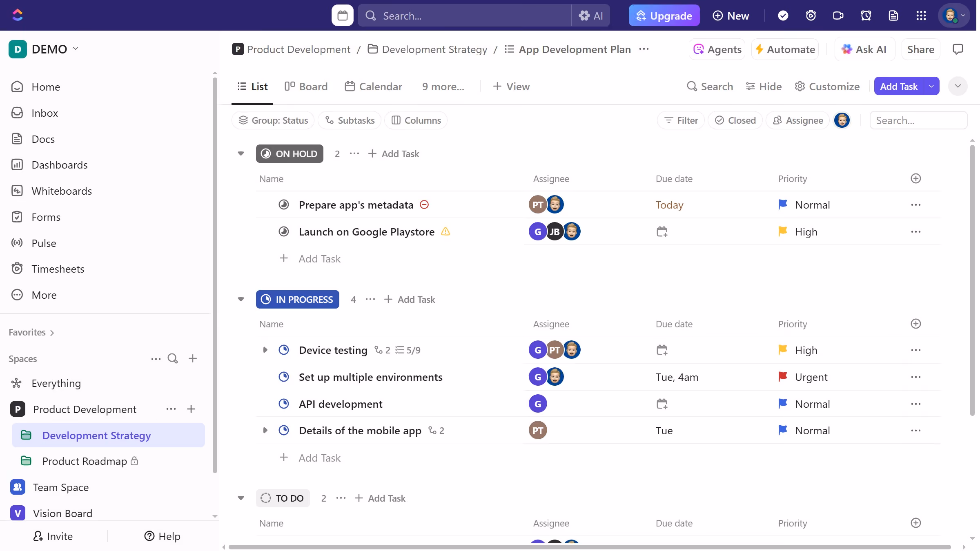Switch to the Calendar view tab
This screenshot has width=980, height=551.
coord(373,87)
